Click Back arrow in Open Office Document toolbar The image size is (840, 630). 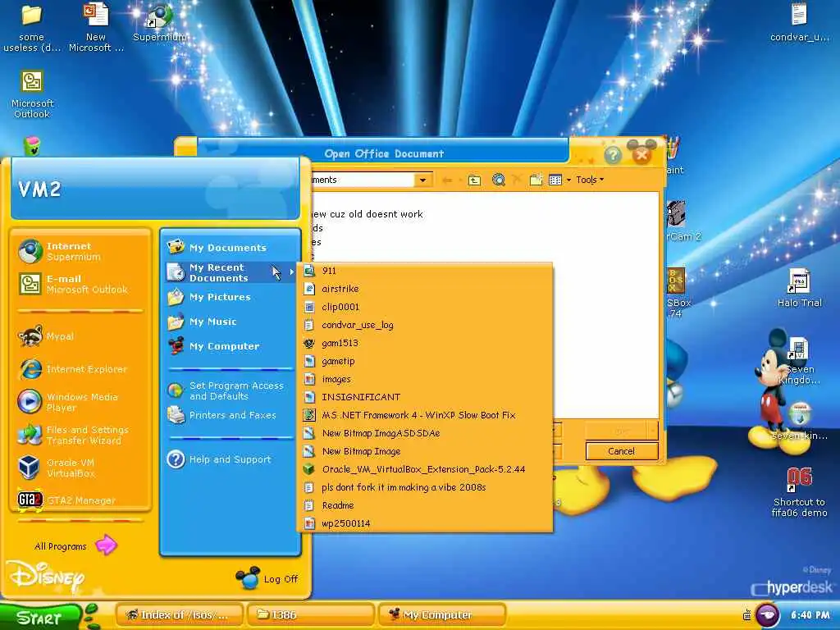click(x=447, y=180)
